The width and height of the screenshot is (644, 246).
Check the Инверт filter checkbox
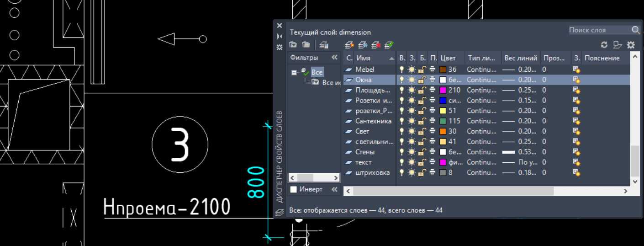click(x=294, y=189)
